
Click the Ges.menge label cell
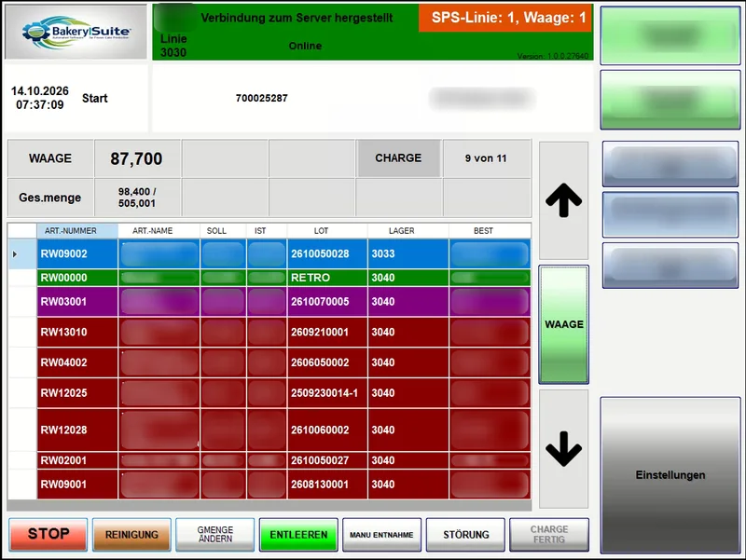50,198
